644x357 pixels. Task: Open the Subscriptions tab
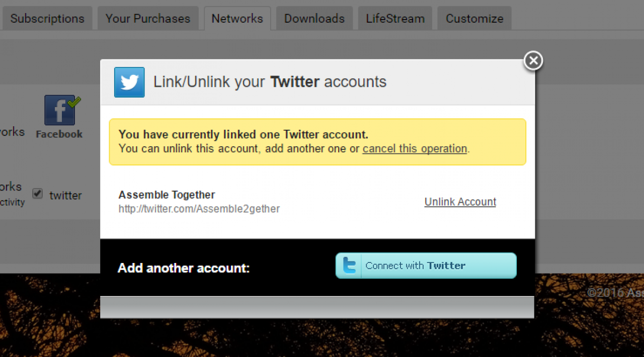click(x=47, y=19)
